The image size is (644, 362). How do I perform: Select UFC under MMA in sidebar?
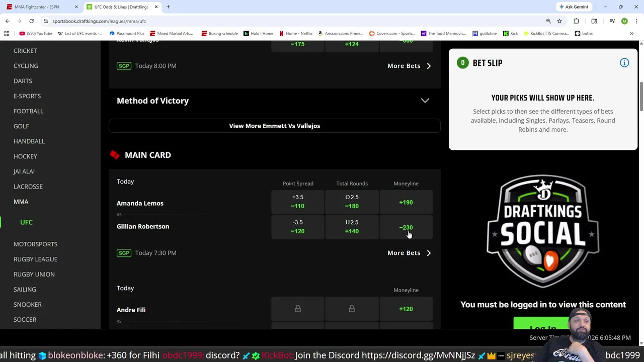26,222
